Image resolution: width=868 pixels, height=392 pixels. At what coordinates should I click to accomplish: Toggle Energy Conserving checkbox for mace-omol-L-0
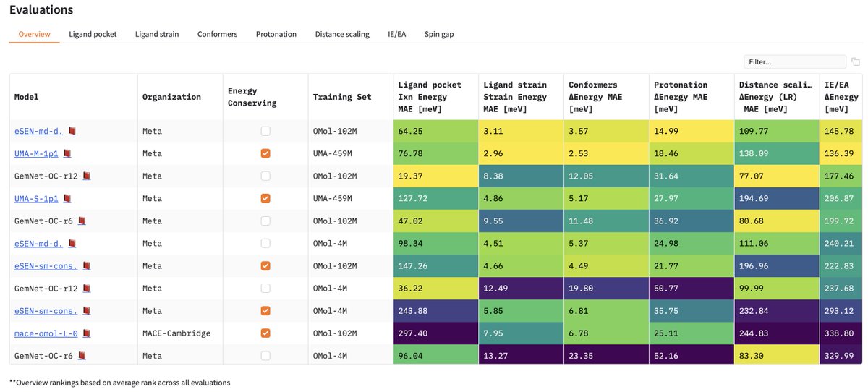click(265, 333)
